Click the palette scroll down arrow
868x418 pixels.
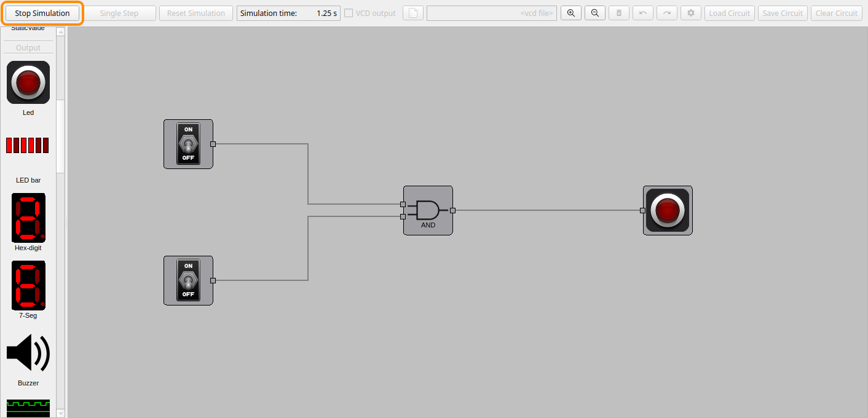coord(60,414)
